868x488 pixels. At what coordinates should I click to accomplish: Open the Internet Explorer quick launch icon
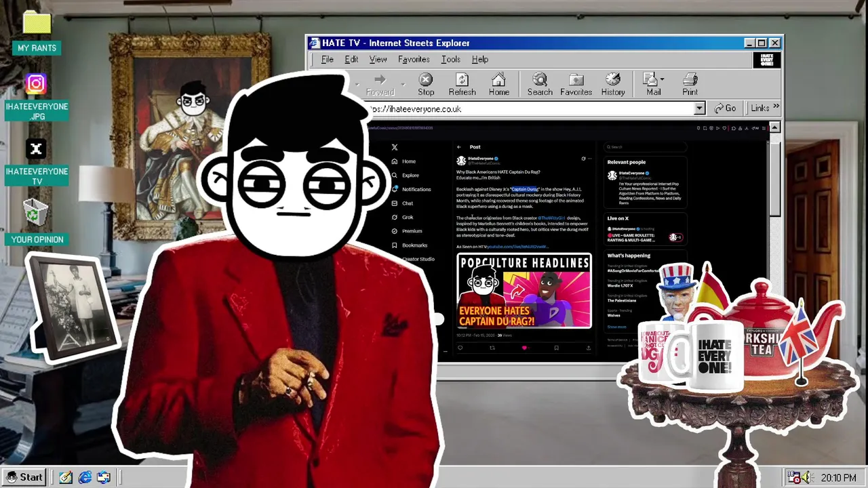[x=85, y=478]
